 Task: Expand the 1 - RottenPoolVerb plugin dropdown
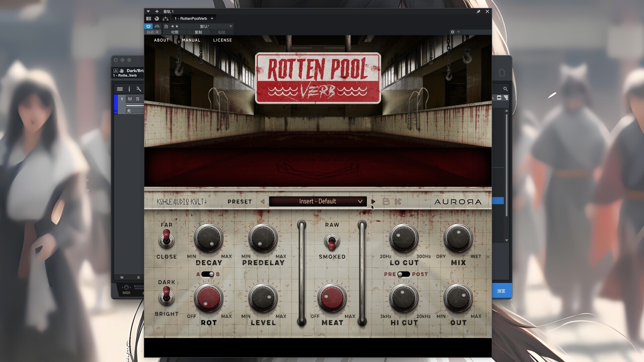[x=212, y=18]
